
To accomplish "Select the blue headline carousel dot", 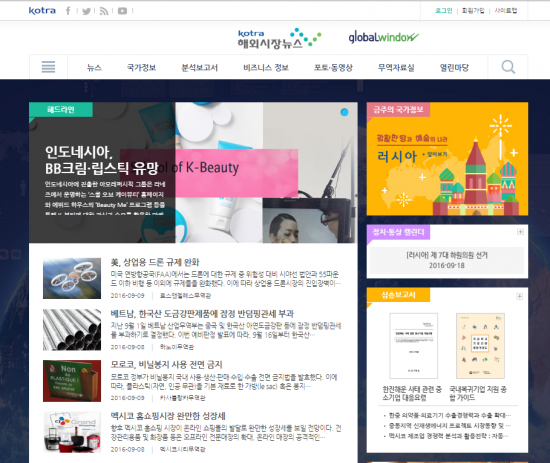I will coord(344,112).
